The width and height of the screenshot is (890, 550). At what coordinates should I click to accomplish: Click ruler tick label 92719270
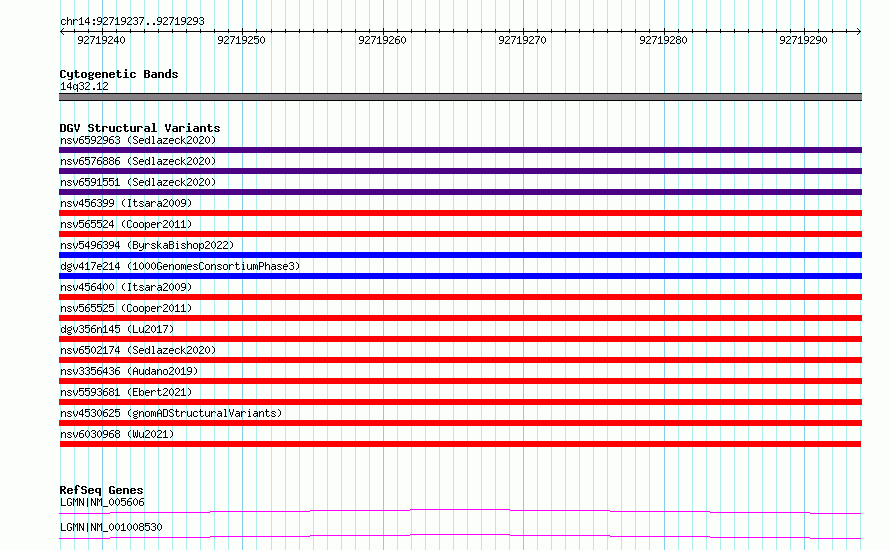pyautogui.click(x=522, y=40)
